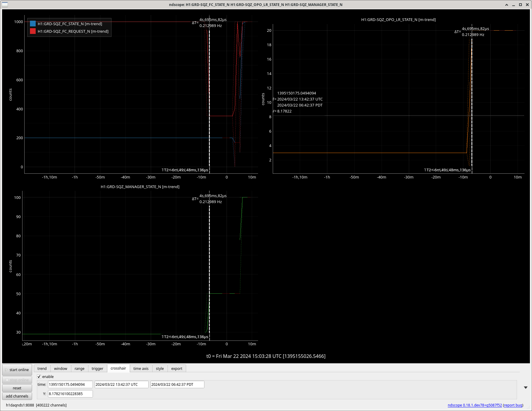Image resolution: width=532 pixels, height=411 pixels.
Task: Uncheck the crosshair enable checkbox
Action: point(39,376)
